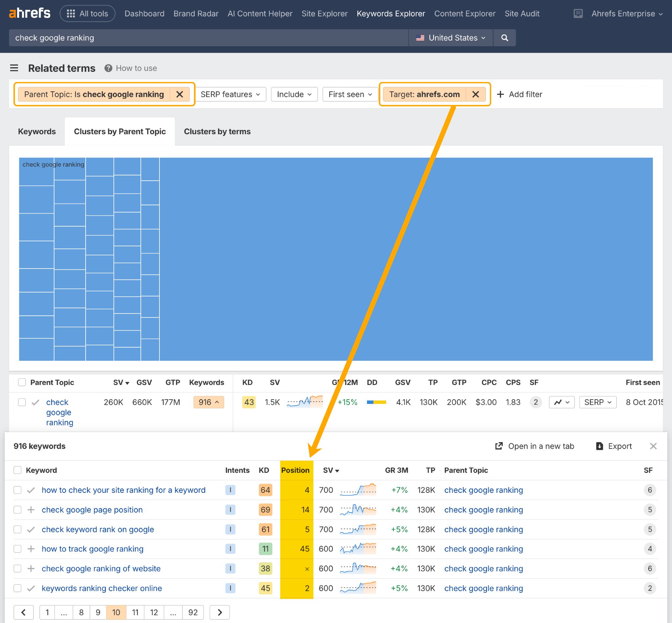Go to page 12 in pagination
The image size is (672, 623).
click(154, 612)
